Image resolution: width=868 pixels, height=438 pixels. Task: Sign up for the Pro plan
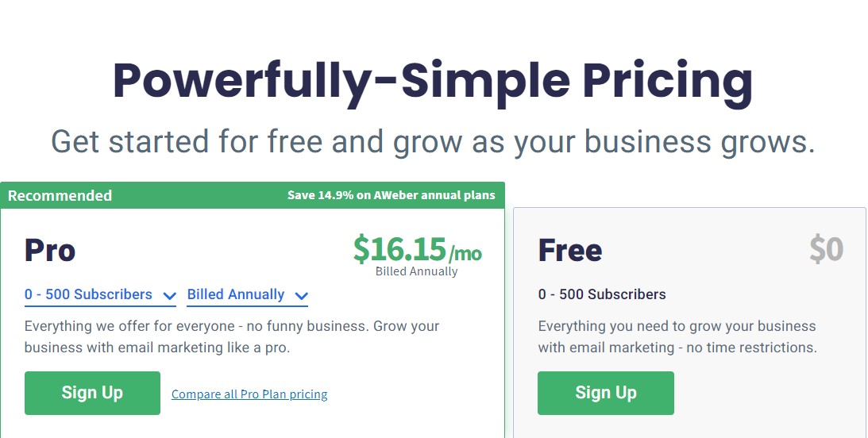coord(92,394)
